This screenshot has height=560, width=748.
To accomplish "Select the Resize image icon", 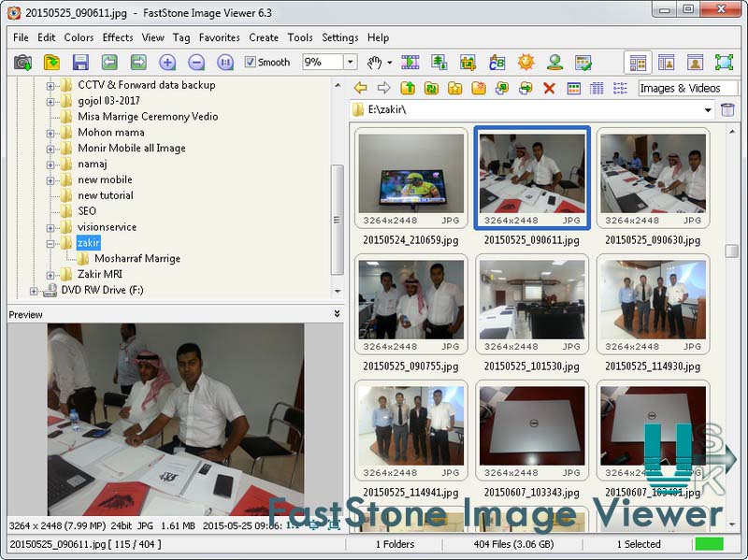I will tap(439, 62).
